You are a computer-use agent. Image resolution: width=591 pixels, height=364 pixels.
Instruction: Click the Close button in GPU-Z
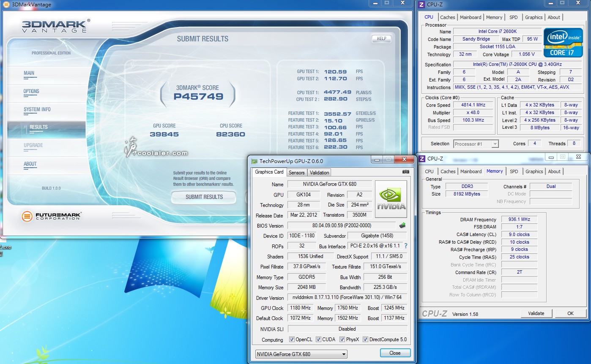click(x=395, y=353)
